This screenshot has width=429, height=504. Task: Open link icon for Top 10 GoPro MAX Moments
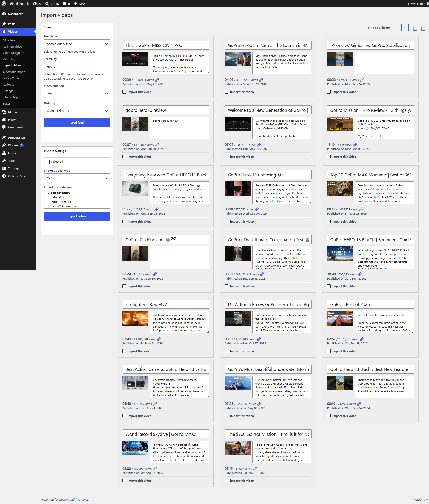tap(361, 210)
